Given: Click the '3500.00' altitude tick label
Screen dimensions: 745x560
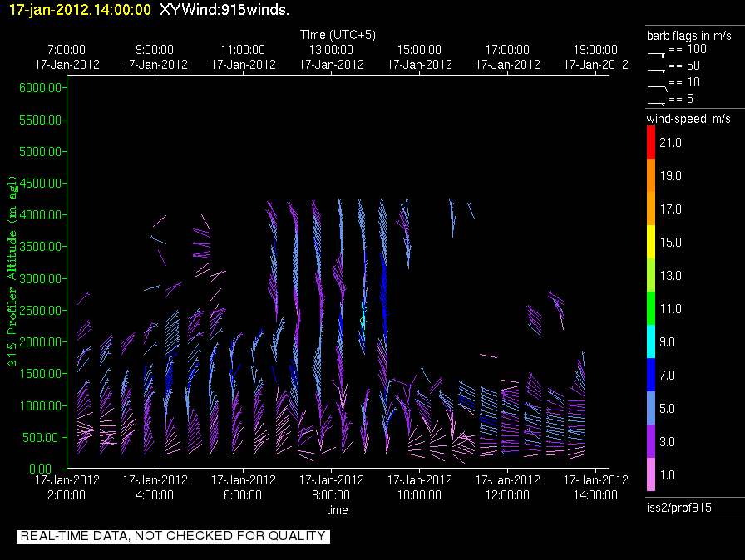Looking at the screenshot, I should [x=40, y=246].
